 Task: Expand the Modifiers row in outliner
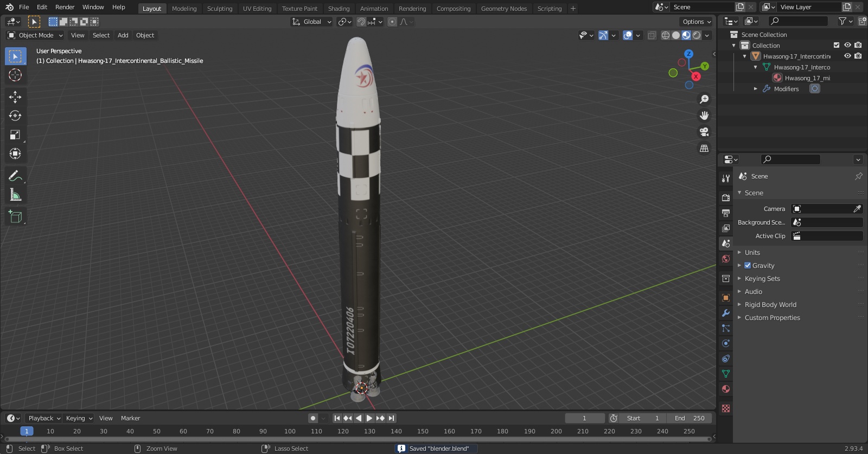coord(756,88)
